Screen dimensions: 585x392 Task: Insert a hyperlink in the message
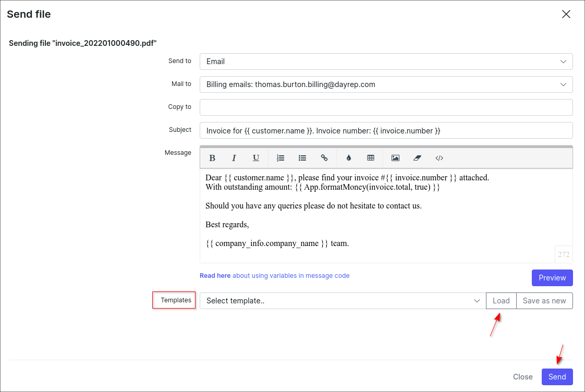(x=324, y=158)
